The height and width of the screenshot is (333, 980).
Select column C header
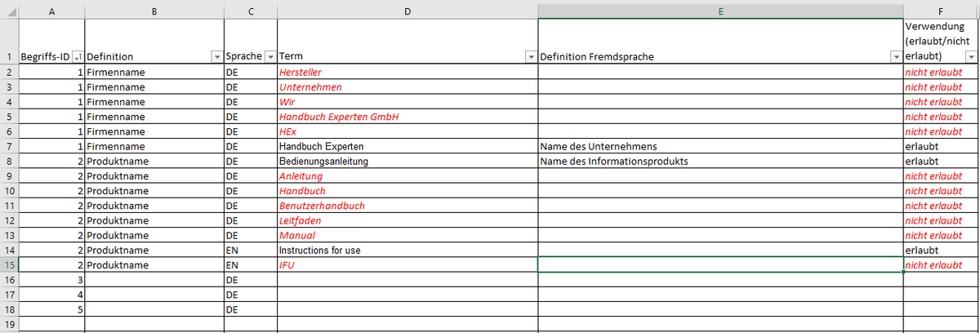pyautogui.click(x=251, y=10)
